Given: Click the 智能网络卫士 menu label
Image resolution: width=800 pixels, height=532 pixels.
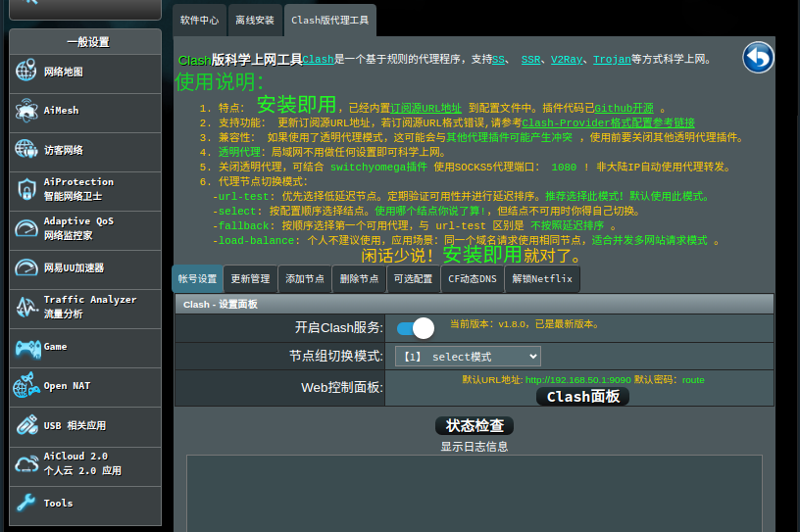Looking at the screenshot, I should pos(73,196).
